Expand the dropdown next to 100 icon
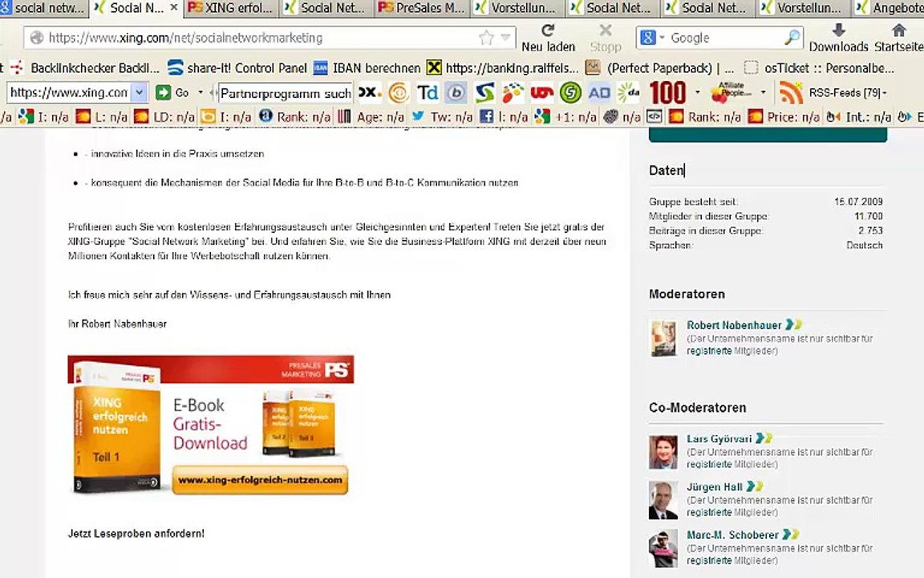This screenshot has width=924, height=578. 698,92
